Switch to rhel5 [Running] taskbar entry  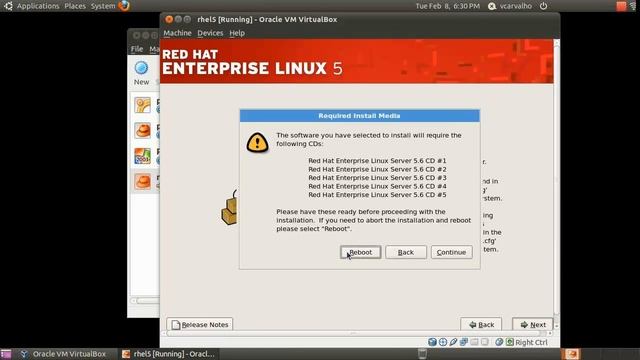pyautogui.click(x=169, y=354)
